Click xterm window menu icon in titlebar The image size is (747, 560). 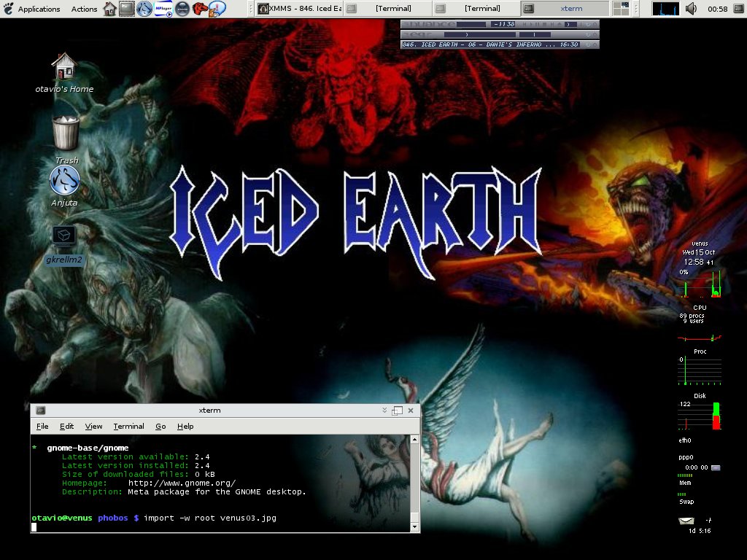[41, 411]
